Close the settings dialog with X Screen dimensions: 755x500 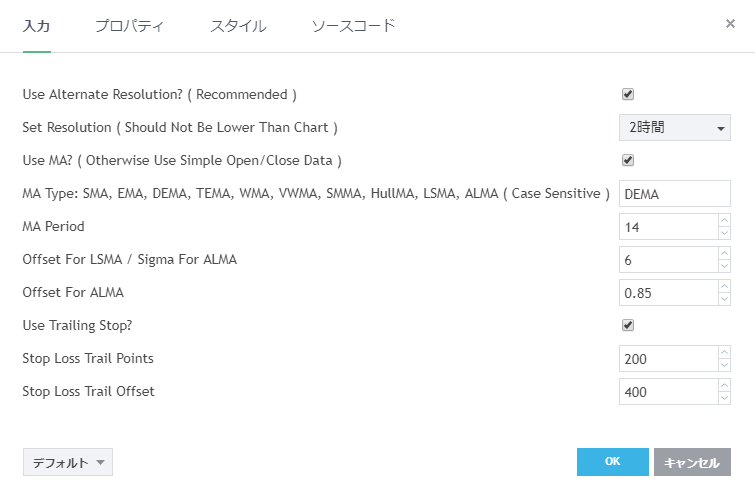pos(730,23)
